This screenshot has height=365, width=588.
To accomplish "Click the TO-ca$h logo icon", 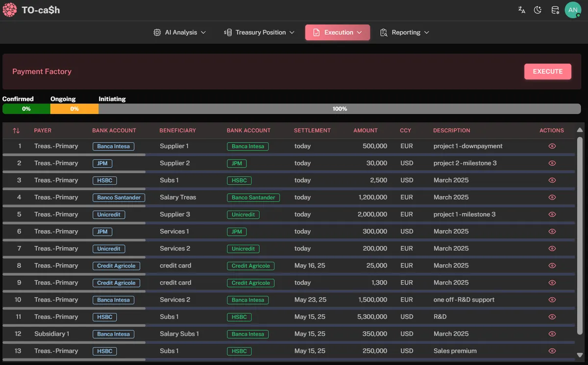I will pyautogui.click(x=10, y=10).
